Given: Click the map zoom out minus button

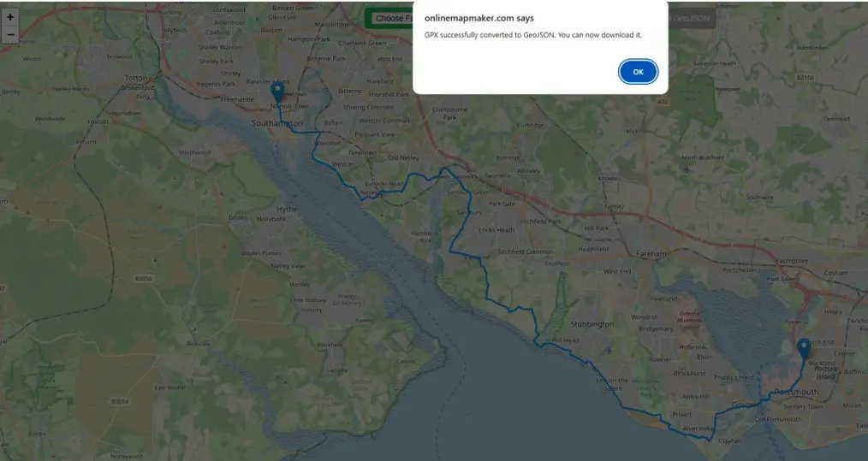Looking at the screenshot, I should point(10,35).
